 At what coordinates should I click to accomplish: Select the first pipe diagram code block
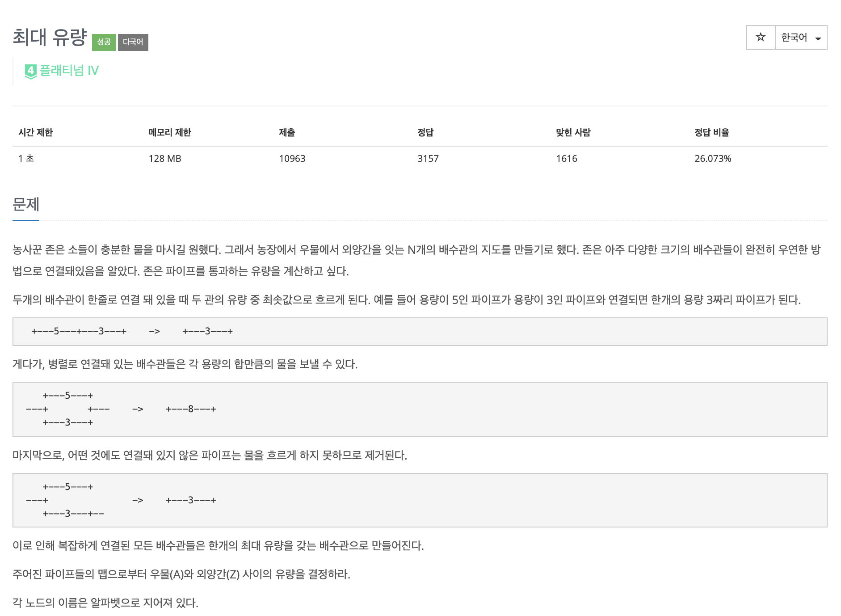pos(420,331)
